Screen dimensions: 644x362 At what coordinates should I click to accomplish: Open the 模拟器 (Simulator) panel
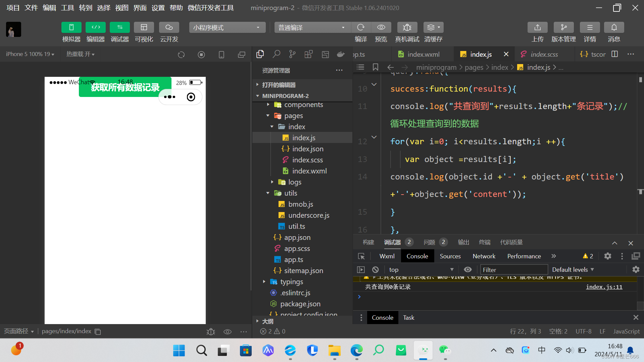71,32
